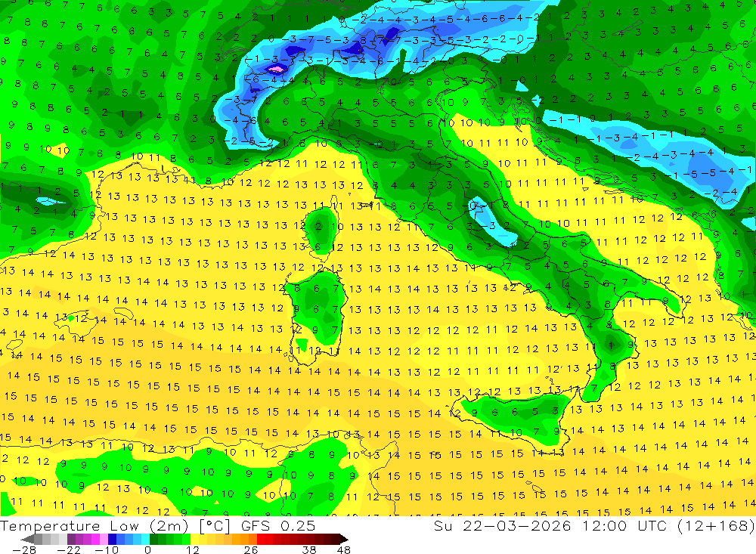This screenshot has width=756, height=554.
Task: Click the bright red swatch above '26'
Action: coord(261,539)
